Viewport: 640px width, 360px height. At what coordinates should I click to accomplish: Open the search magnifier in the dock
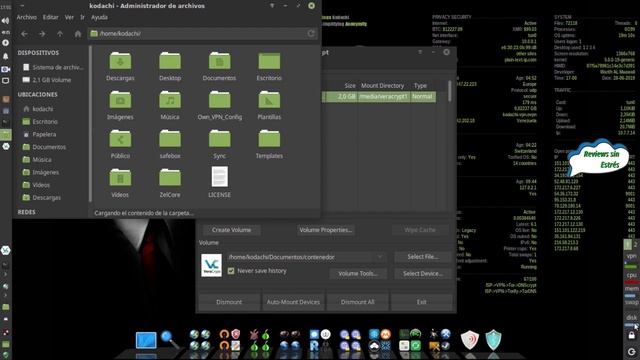point(169,340)
